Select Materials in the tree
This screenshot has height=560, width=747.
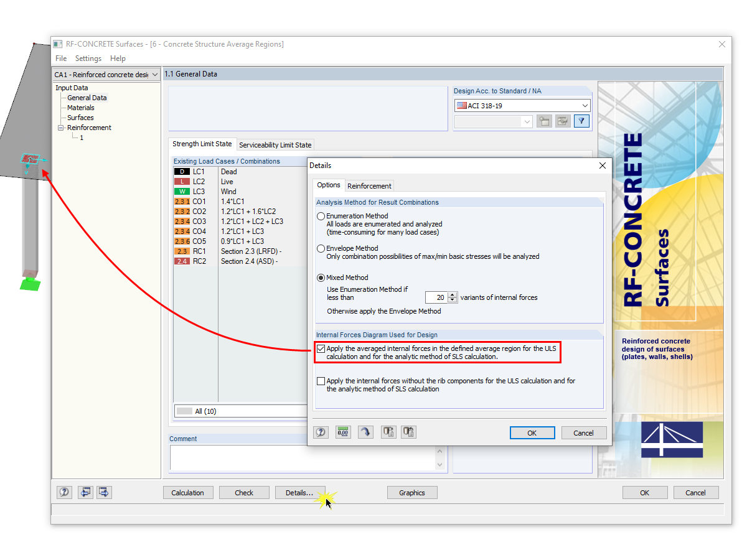(x=81, y=108)
